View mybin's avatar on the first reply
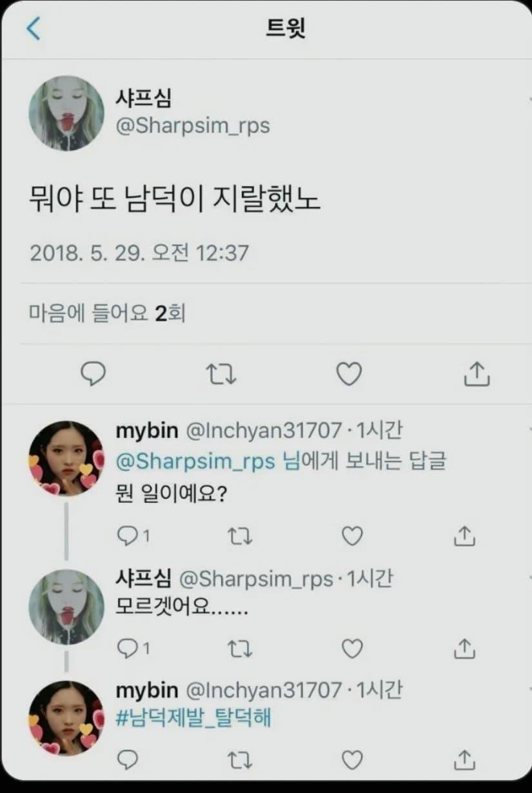 click(x=66, y=458)
